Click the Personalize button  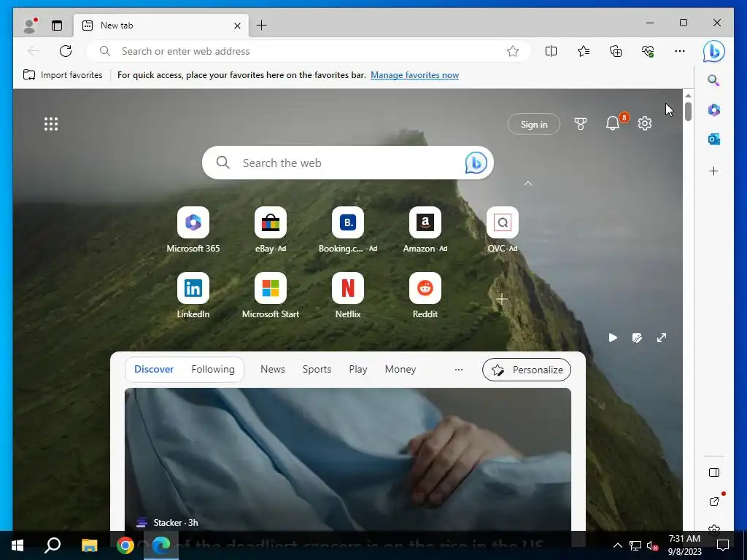(x=527, y=370)
